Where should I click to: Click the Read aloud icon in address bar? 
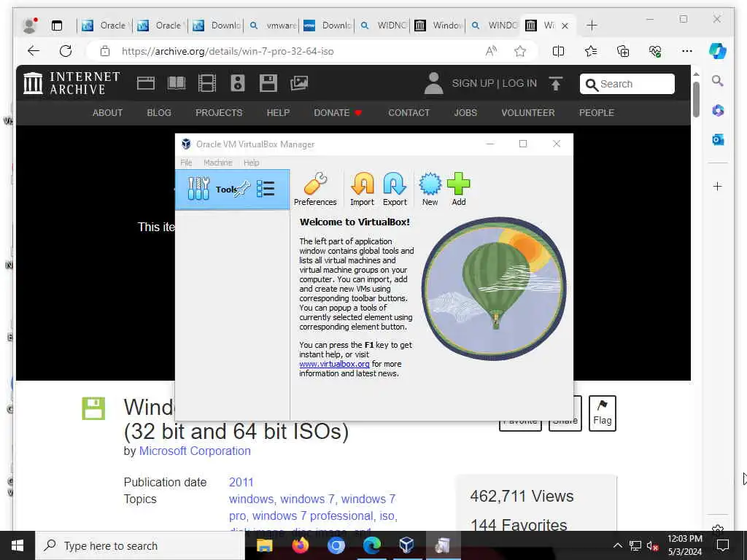pos(491,51)
